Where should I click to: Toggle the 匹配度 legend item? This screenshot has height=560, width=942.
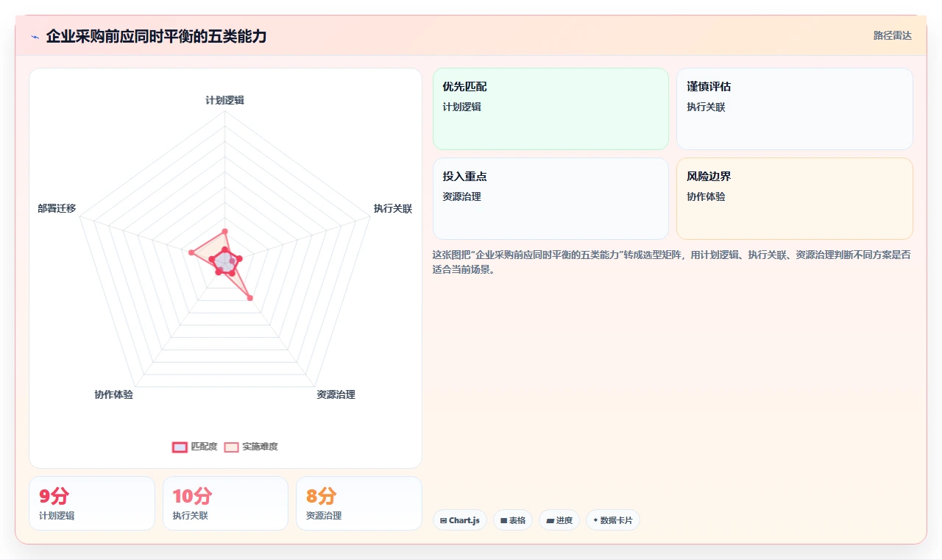coord(195,447)
